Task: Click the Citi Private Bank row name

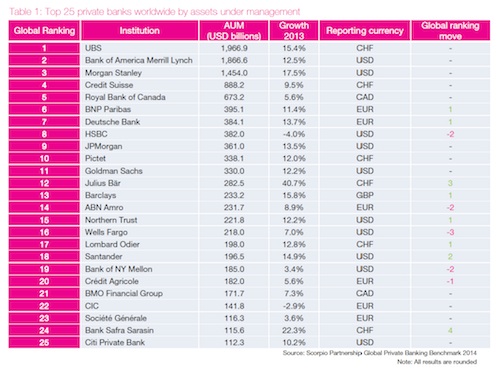Action: [x=115, y=342]
